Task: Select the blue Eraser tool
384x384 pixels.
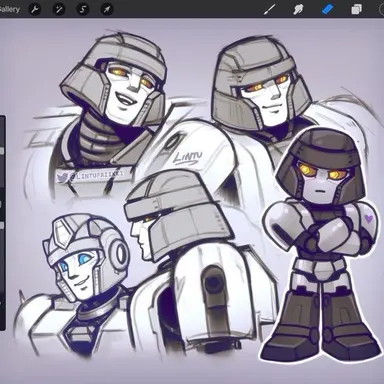Action: 327,9
